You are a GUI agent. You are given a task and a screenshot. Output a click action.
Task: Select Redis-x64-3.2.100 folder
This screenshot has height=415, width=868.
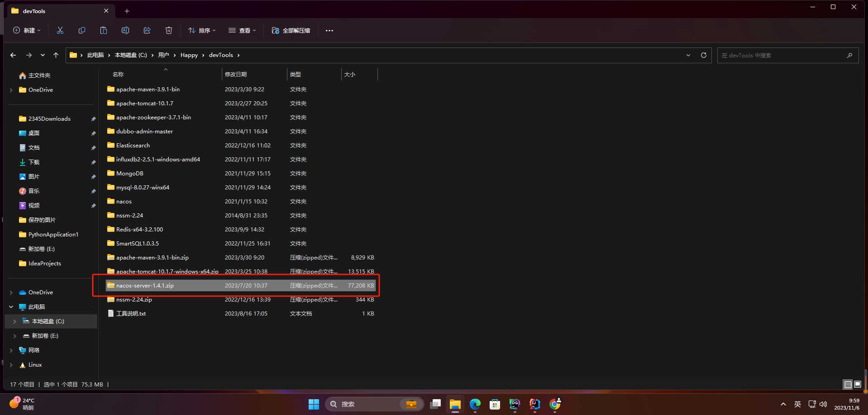[139, 230]
